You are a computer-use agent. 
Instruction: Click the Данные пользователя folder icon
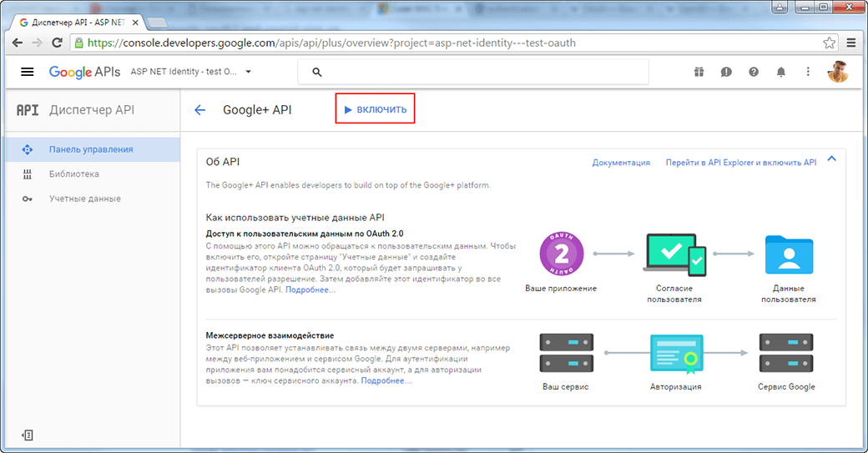789,255
